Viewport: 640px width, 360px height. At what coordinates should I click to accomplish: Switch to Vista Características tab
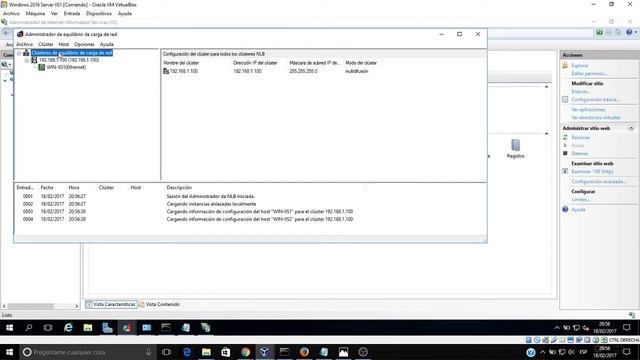[x=111, y=304]
